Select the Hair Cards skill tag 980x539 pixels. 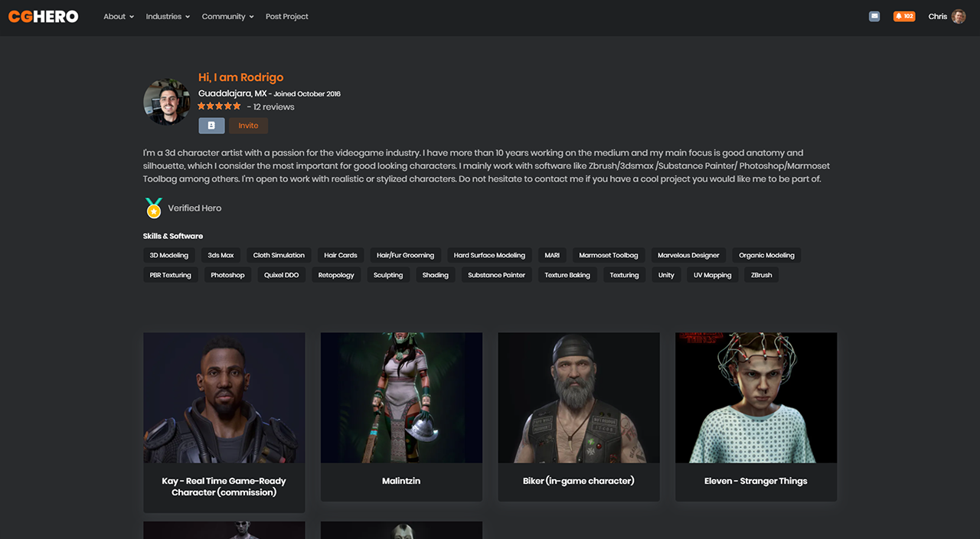point(341,255)
